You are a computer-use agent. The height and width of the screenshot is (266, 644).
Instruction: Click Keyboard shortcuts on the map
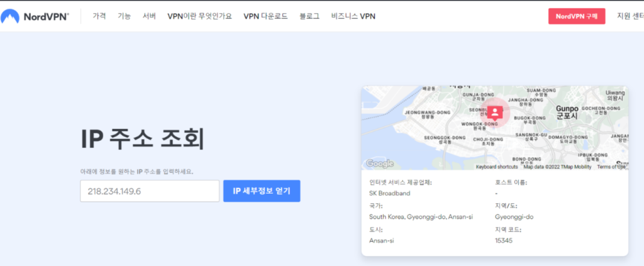[497, 167]
